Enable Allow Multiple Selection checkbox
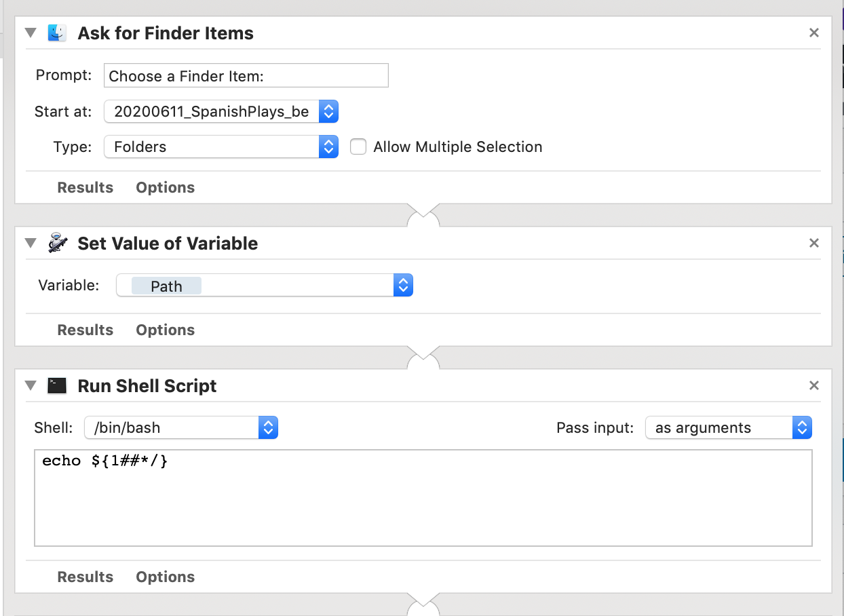 (358, 147)
